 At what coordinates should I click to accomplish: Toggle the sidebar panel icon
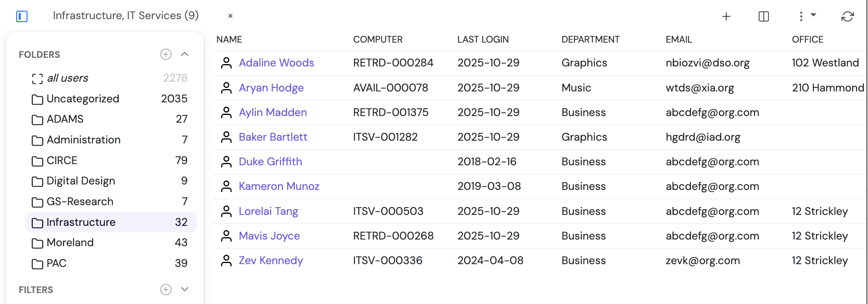click(x=22, y=16)
